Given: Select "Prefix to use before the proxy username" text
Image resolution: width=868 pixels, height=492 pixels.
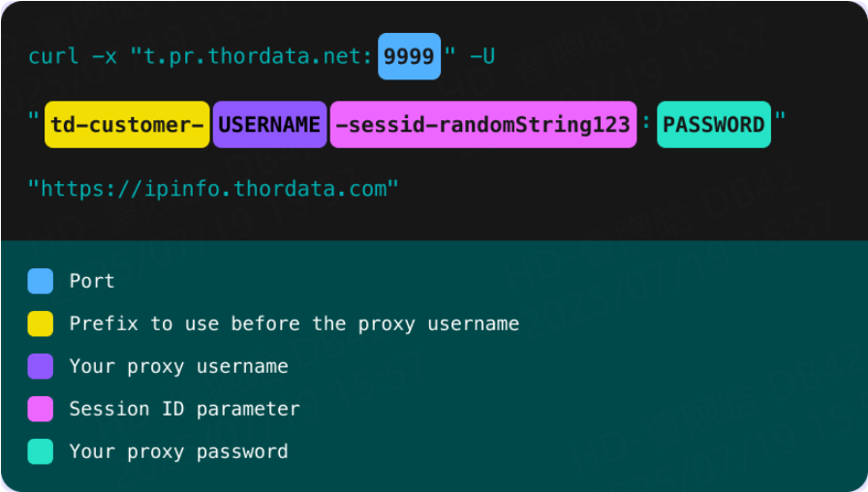Looking at the screenshot, I should 294,323.
